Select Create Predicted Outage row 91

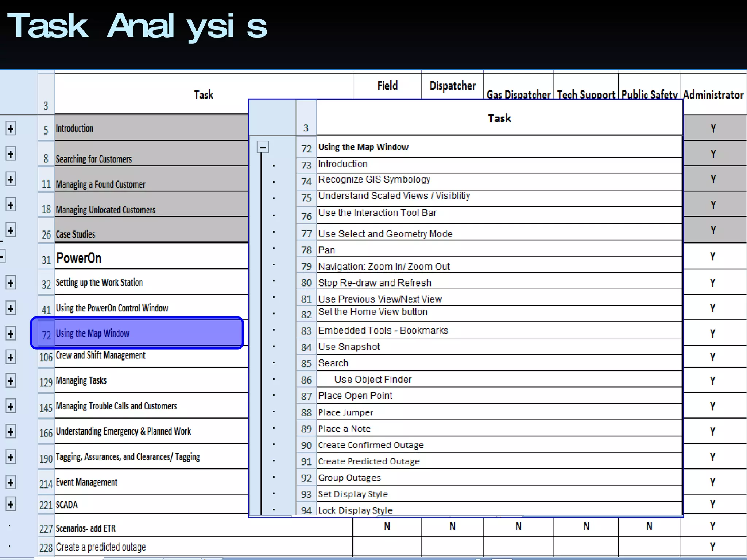click(x=499, y=462)
